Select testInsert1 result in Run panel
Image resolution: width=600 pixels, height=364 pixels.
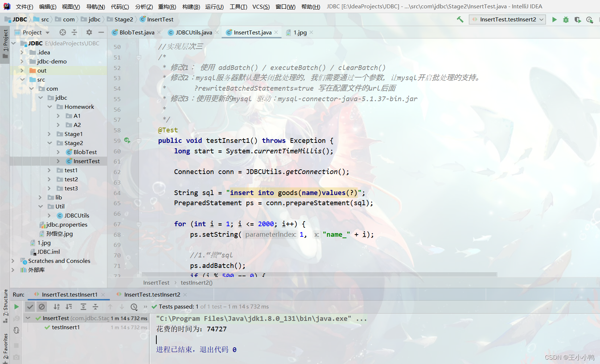[66, 327]
